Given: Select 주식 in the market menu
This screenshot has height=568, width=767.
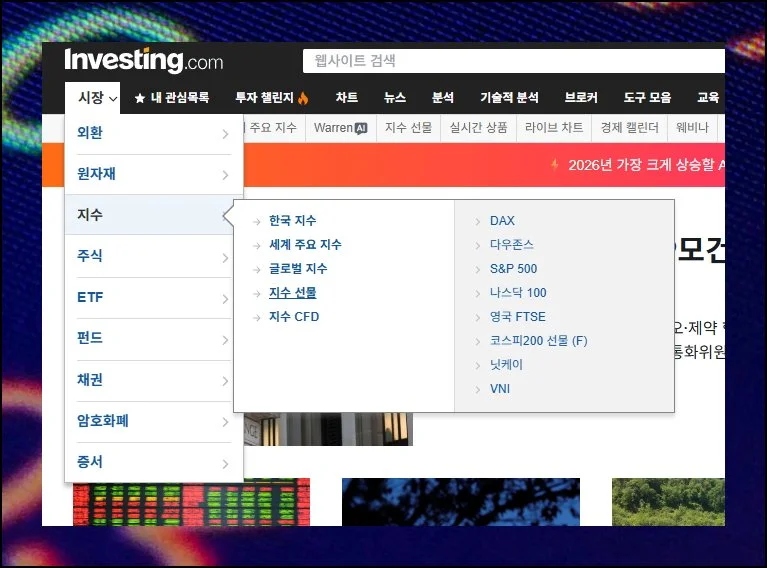Looking at the screenshot, I should 90,257.
